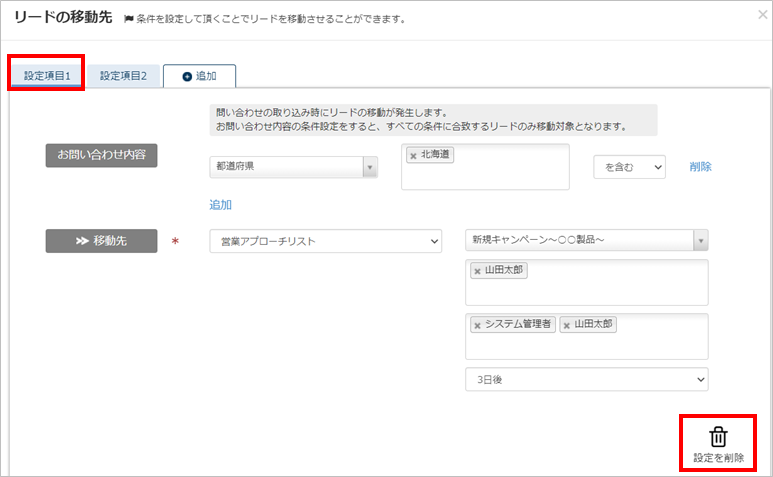The width and height of the screenshot is (773, 477).
Task: Open the を含む condition dropdown
Action: pyautogui.click(x=629, y=167)
